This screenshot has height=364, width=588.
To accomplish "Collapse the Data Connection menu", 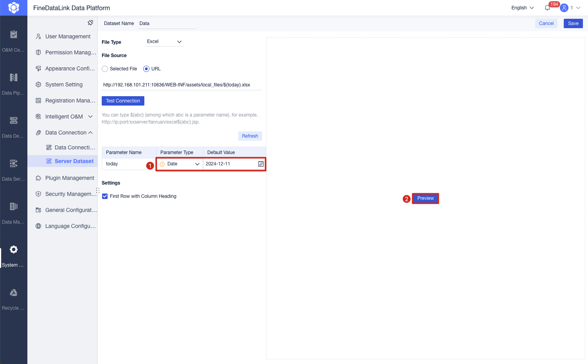I will click(x=90, y=133).
